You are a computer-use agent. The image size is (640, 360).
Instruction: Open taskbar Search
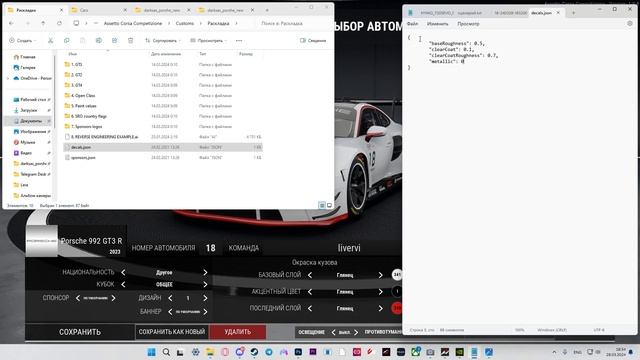coord(166,352)
